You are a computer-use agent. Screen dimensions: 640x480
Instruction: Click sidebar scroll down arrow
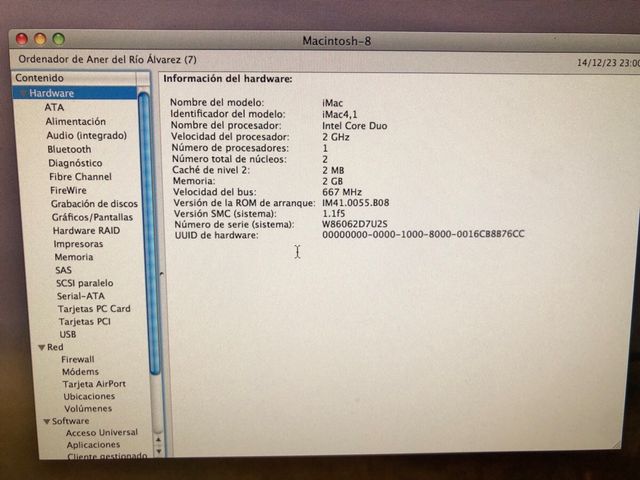click(159, 451)
